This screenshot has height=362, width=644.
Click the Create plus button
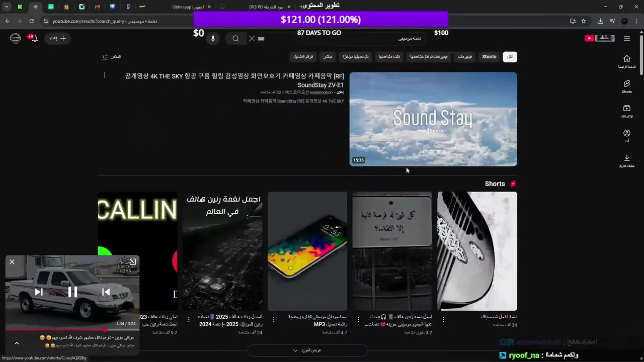pyautogui.click(x=58, y=38)
